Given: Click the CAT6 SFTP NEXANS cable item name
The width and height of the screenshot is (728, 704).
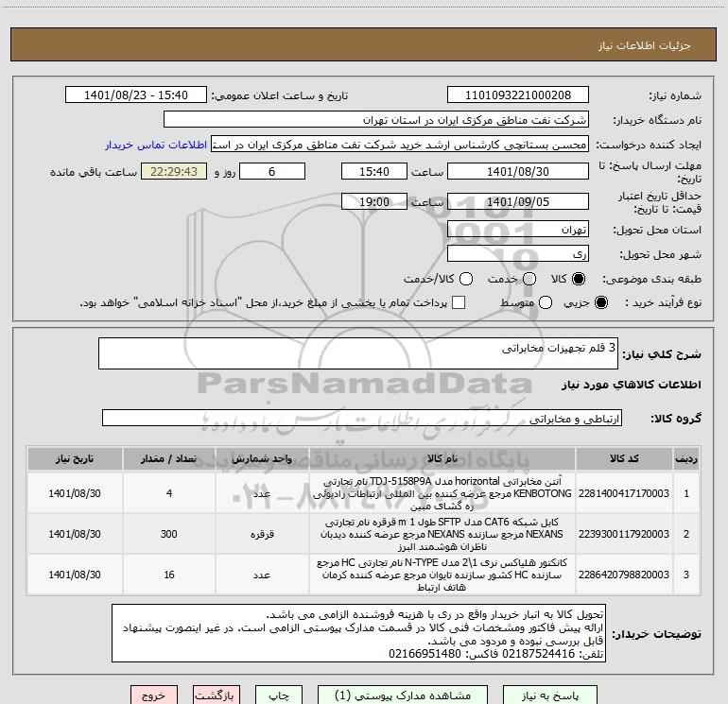Looking at the screenshot, I should [x=442, y=534].
